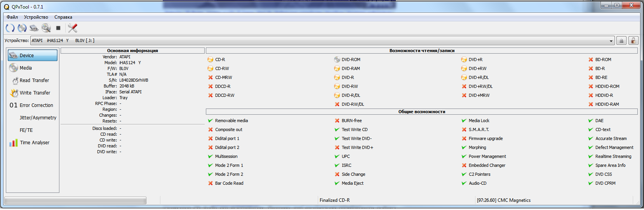Viewport: 644px width, 210px height.
Task: Open the Файл menu
Action: click(x=12, y=17)
